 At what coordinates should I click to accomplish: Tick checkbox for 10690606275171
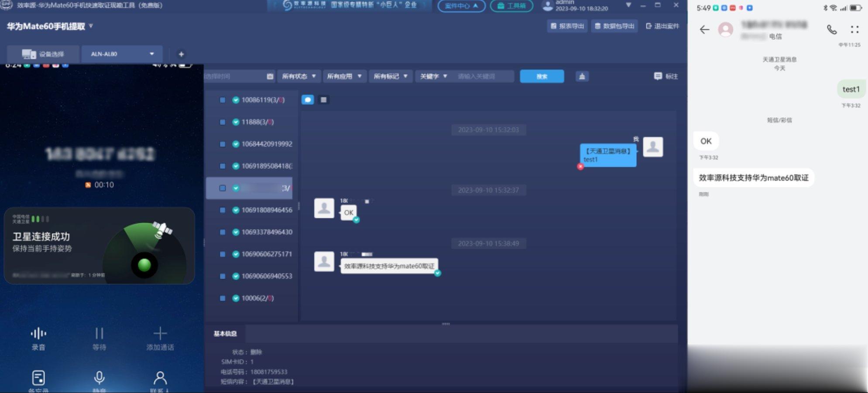click(223, 254)
